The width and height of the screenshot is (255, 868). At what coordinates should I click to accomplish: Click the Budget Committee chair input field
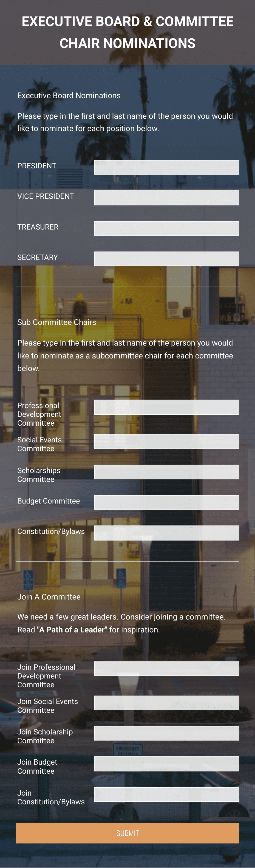click(x=166, y=502)
